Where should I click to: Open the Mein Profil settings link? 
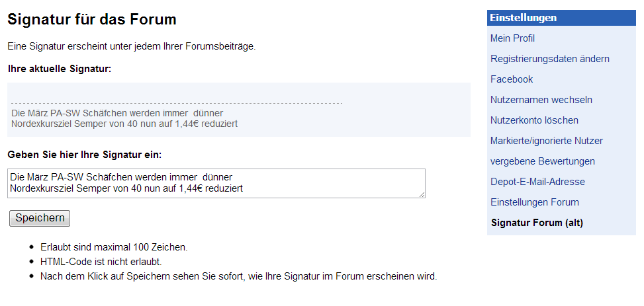tap(512, 38)
